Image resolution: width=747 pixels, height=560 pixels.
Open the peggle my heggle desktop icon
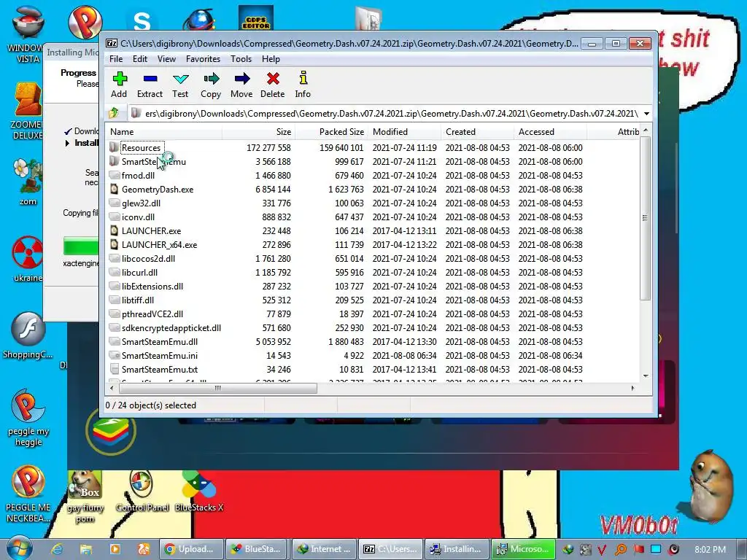click(x=28, y=418)
